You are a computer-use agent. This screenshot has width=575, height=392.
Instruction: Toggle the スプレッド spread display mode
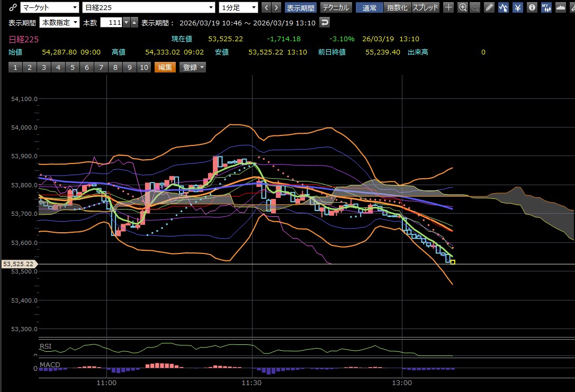pyautogui.click(x=425, y=7)
